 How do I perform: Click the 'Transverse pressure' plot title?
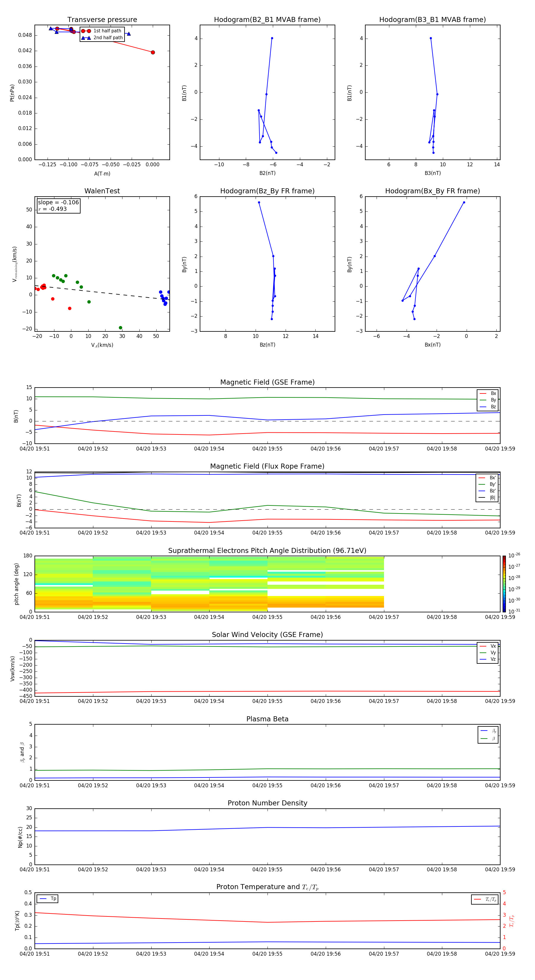coord(102,20)
